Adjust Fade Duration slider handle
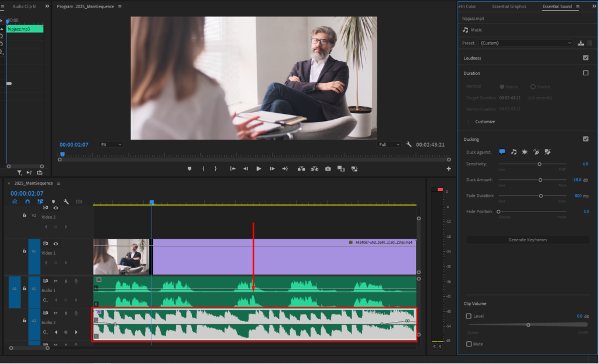599x364 pixels. click(x=541, y=196)
